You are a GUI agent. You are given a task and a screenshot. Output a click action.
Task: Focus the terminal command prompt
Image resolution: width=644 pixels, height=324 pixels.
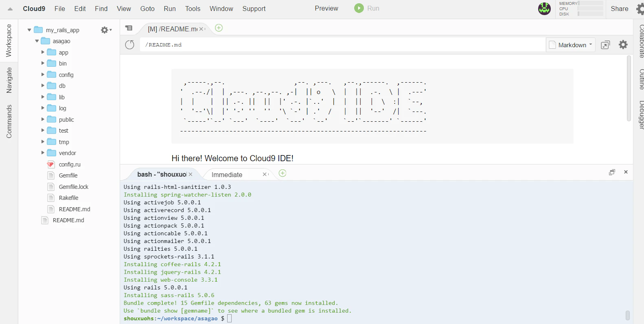tap(229, 318)
